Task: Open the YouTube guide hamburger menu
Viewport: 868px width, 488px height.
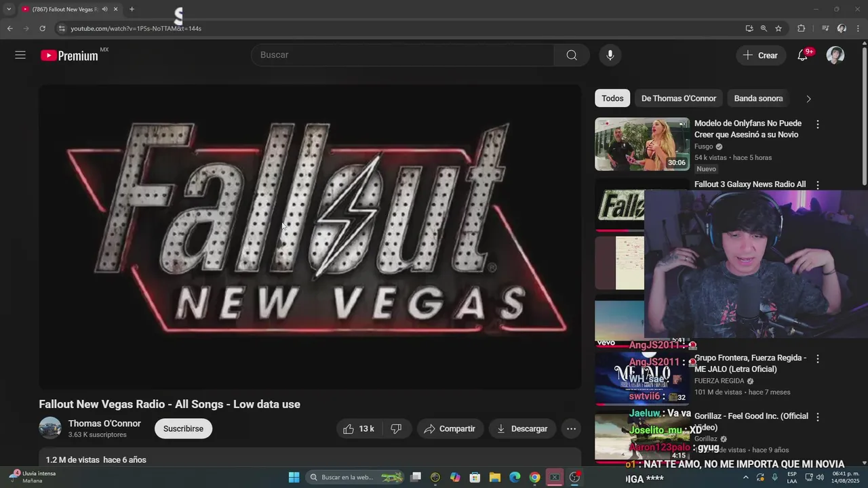Action: 20,55
